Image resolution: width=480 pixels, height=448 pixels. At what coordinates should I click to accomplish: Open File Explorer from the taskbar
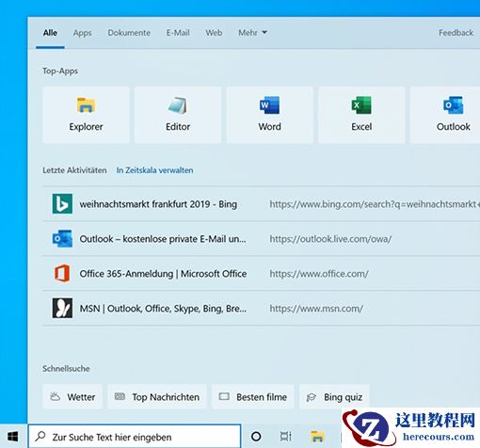(317, 437)
